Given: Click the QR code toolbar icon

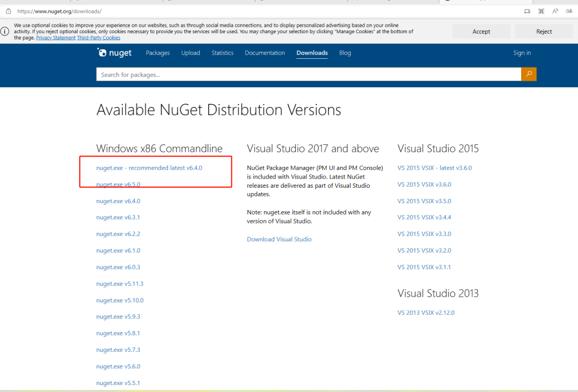Looking at the screenshot, I should tap(541, 11).
